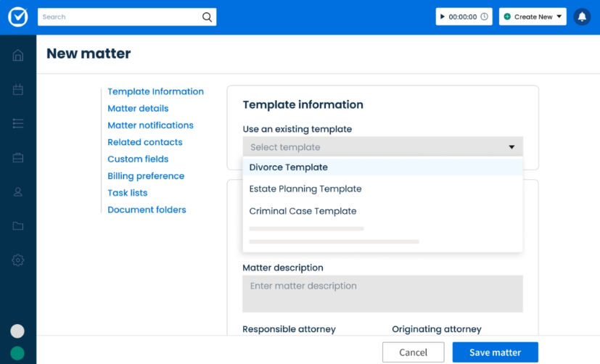Open the contacts person icon in the sidebar
600x364 pixels.
(18, 191)
